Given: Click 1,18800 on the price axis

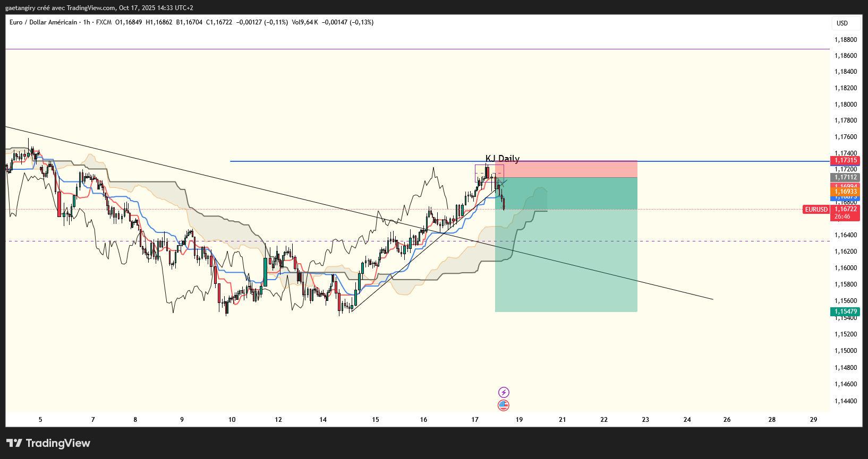Looking at the screenshot, I should 846,40.
